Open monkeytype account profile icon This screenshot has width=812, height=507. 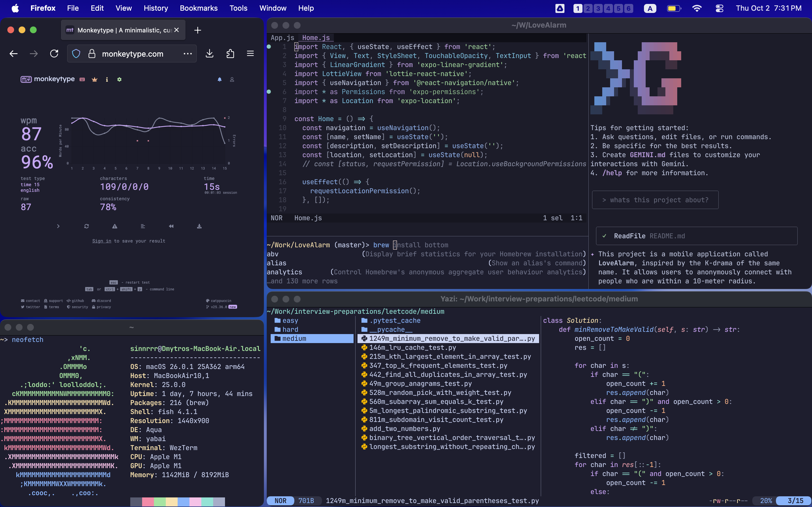[232, 79]
